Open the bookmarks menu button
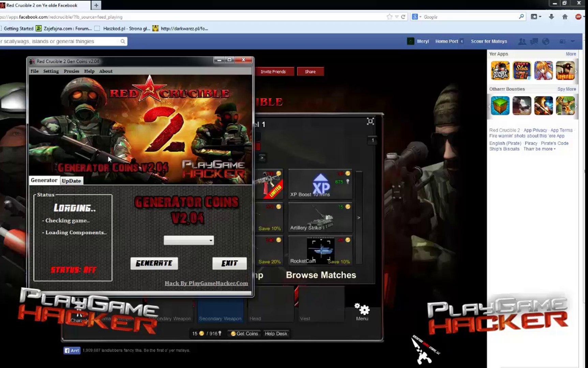 click(536, 17)
